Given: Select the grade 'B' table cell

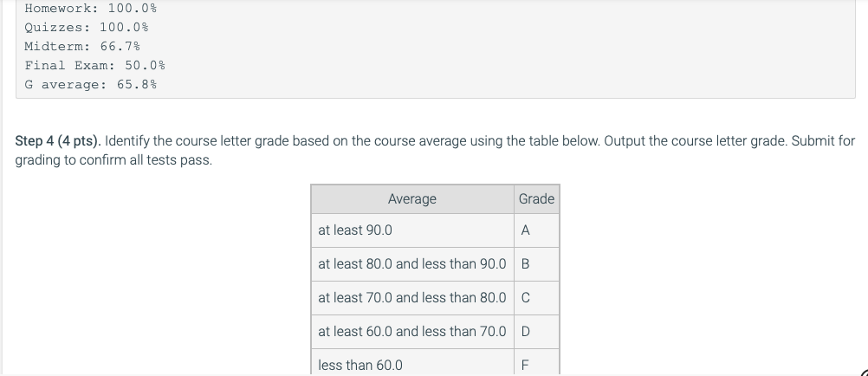Looking at the screenshot, I should (536, 264).
